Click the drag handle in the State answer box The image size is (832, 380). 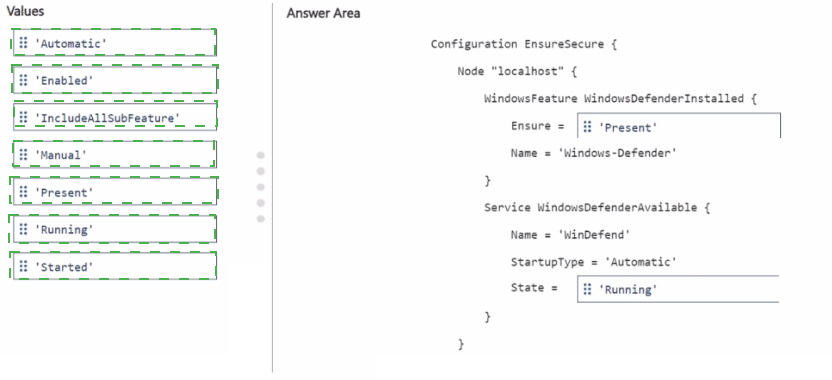click(x=587, y=289)
